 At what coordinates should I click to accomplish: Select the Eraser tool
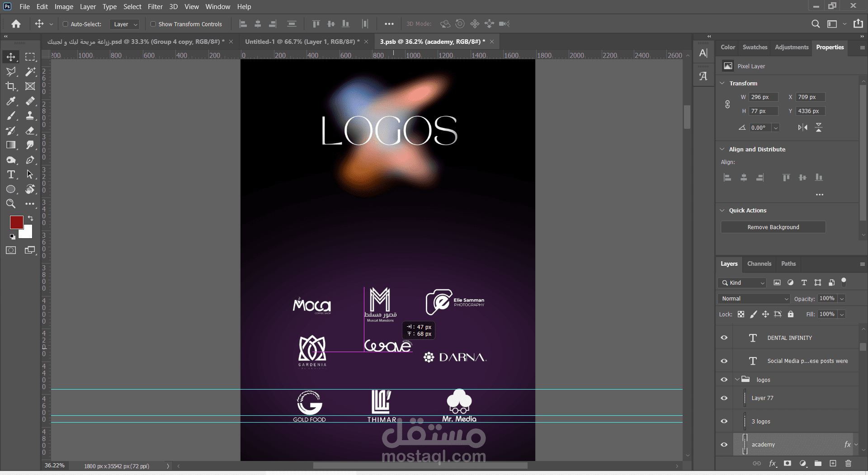tap(30, 131)
